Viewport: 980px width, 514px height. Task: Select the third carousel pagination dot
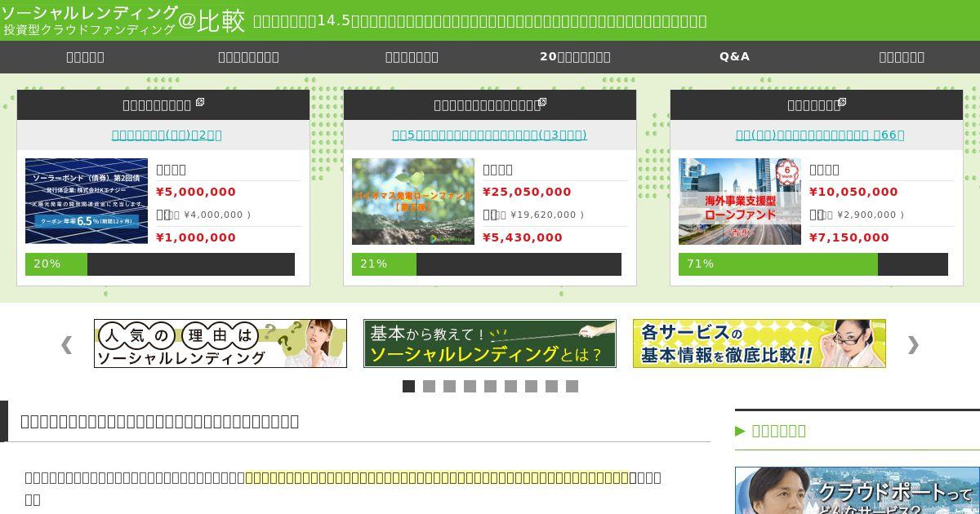[449, 386]
